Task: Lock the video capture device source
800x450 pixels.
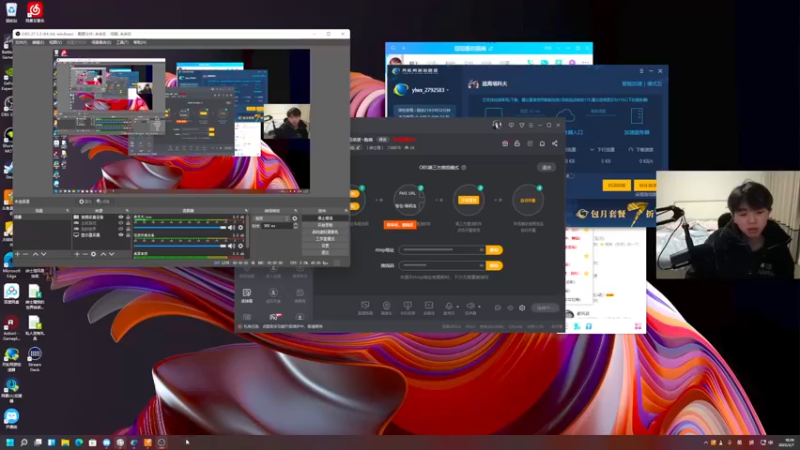Action: [x=128, y=217]
